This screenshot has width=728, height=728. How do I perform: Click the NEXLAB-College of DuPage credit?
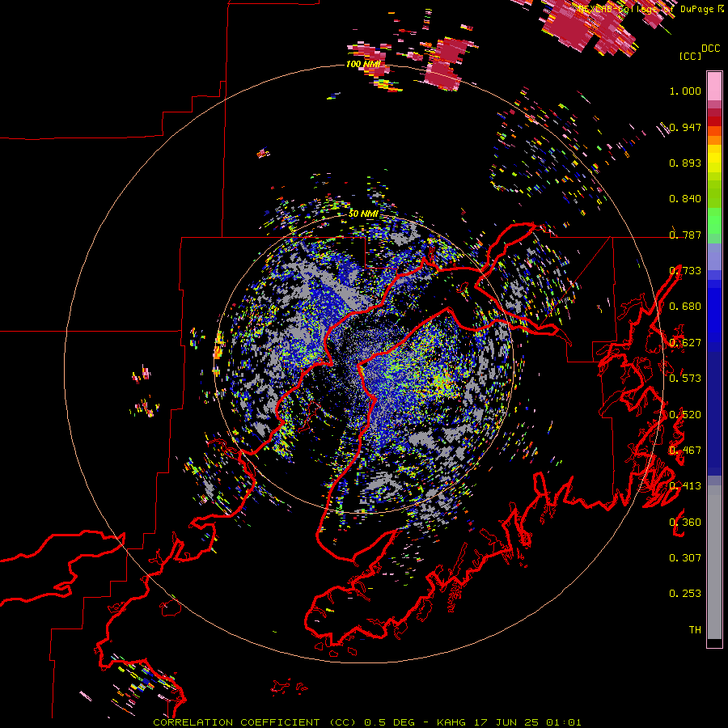[647, 9]
